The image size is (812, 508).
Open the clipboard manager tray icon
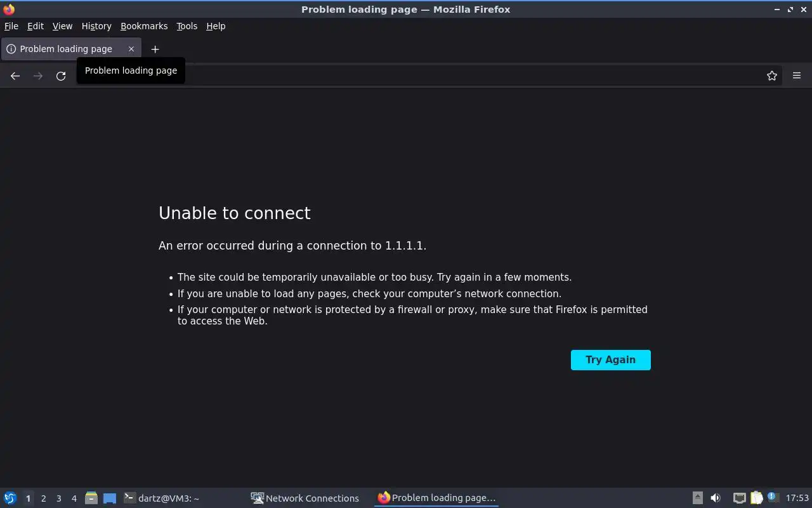coord(756,498)
